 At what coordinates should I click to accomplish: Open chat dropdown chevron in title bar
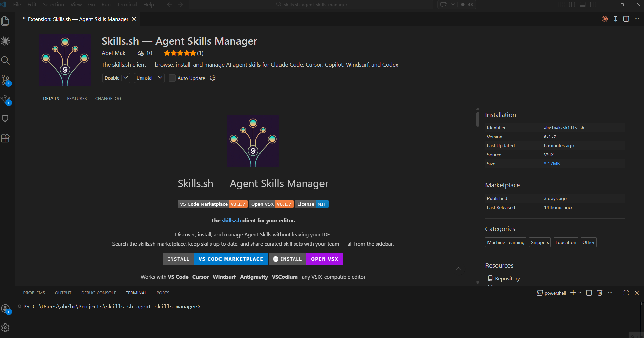[x=453, y=5]
